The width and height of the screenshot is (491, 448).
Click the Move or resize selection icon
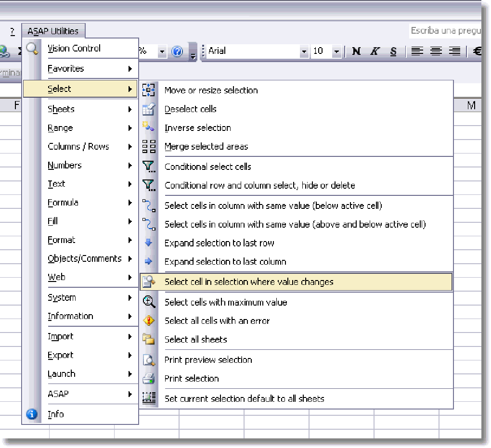coord(149,90)
